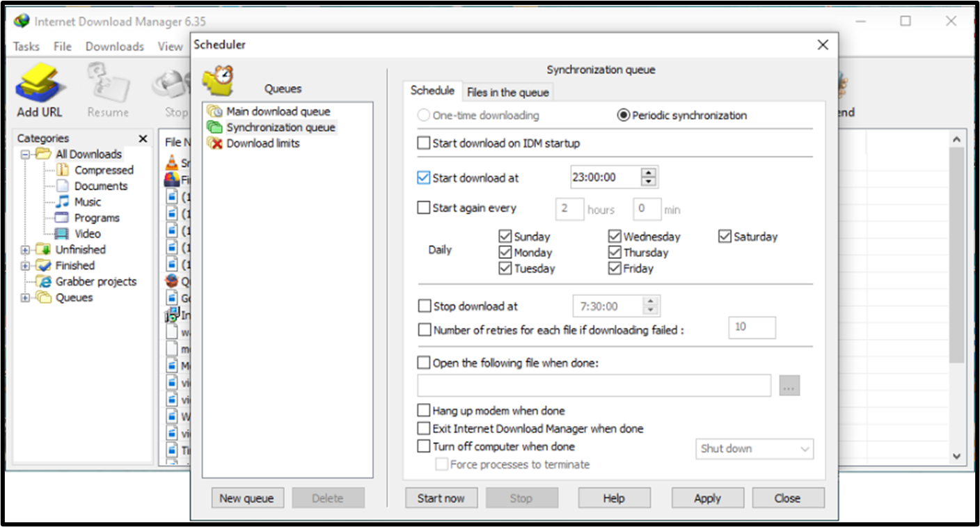980x527 pixels.
Task: Expand the Finished tree node
Action: click(x=26, y=266)
